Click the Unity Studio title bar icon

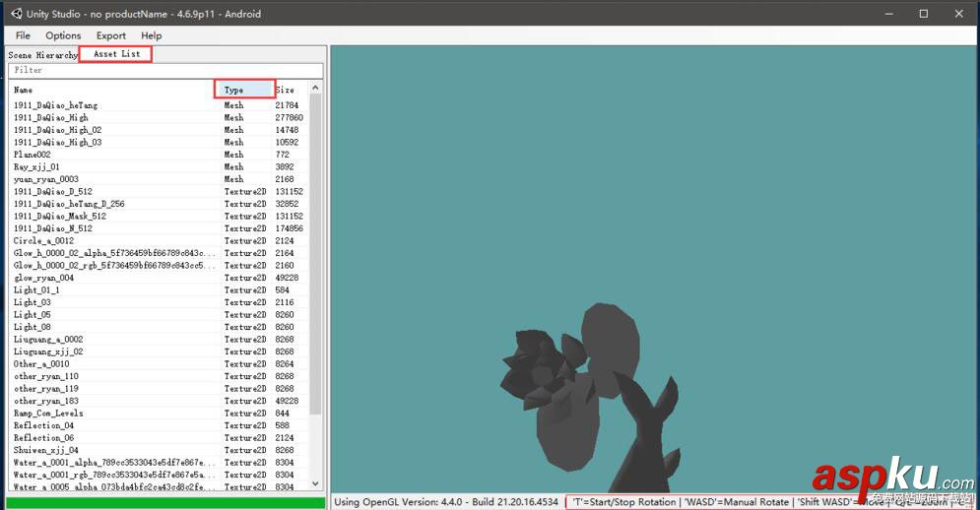pos(16,13)
